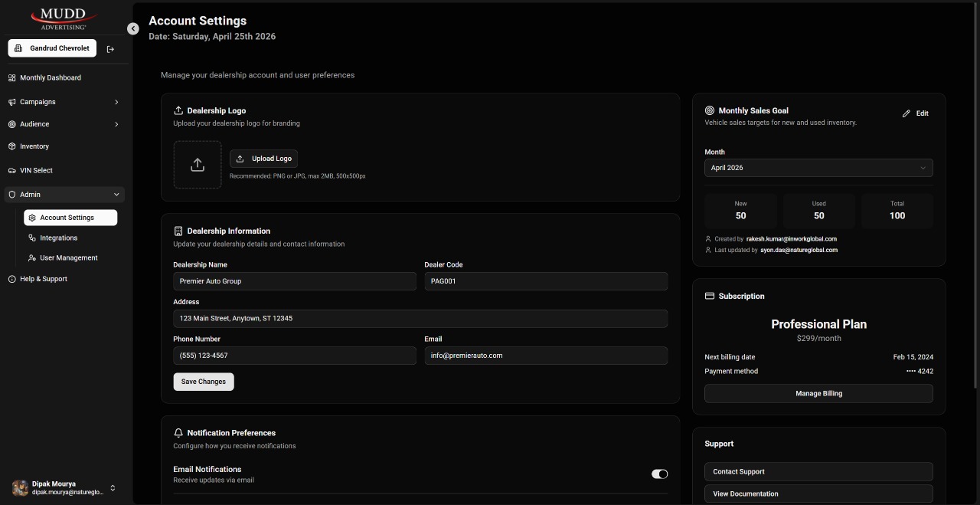This screenshot has height=505, width=980.
Task: Switch to the Integrations admin page
Action: point(58,238)
